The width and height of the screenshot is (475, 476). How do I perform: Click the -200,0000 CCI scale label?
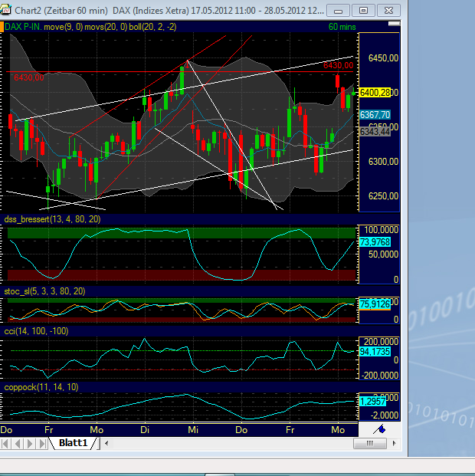(380, 376)
